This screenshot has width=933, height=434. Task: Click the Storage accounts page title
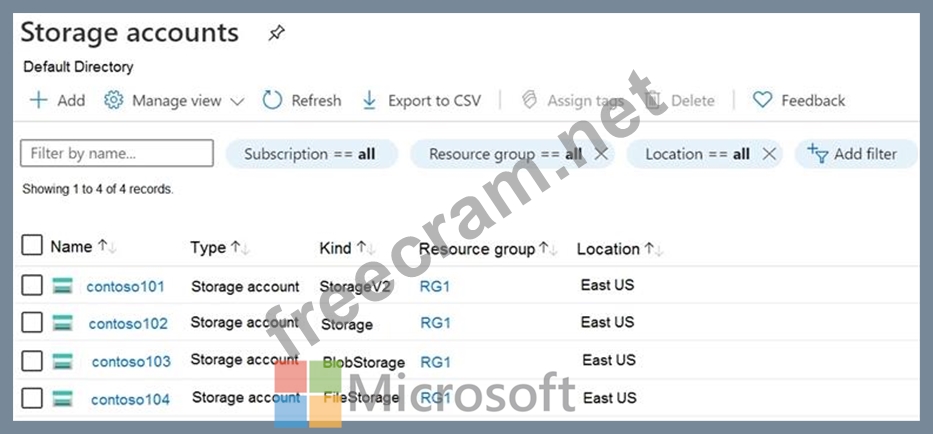click(130, 33)
